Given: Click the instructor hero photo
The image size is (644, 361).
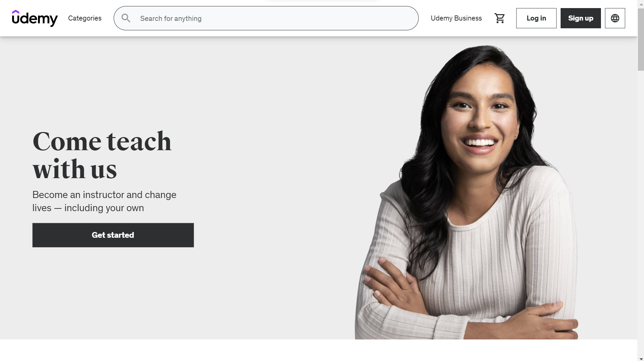Looking at the screenshot, I should pyautogui.click(x=466, y=192).
